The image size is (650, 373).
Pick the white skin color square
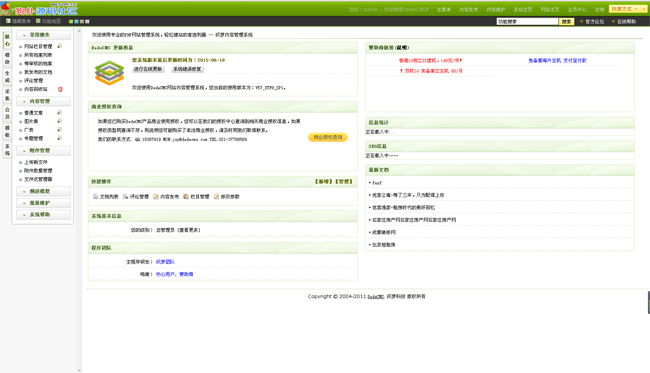coord(87,22)
